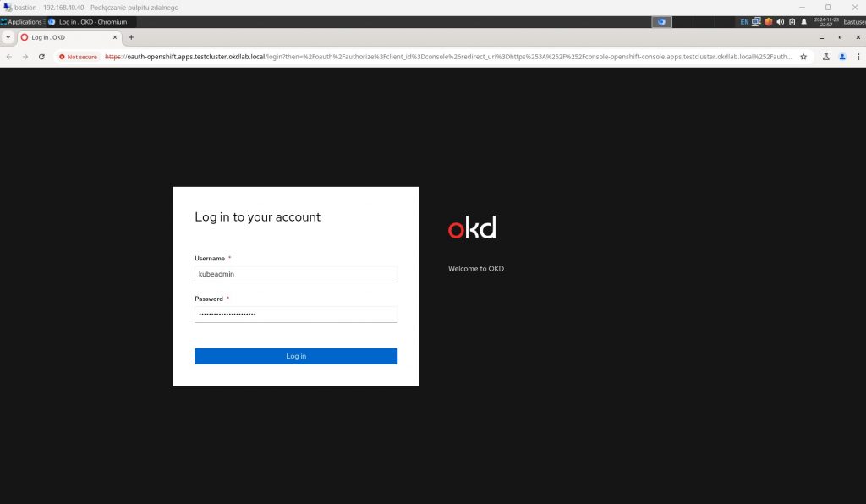Expand the tab search dropdown arrow

8,37
